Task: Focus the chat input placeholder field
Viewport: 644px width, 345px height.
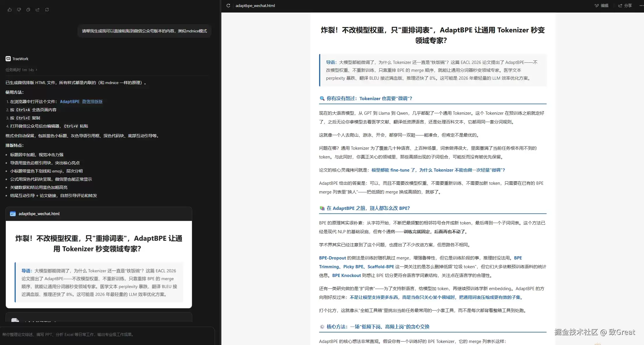Action: (107, 334)
